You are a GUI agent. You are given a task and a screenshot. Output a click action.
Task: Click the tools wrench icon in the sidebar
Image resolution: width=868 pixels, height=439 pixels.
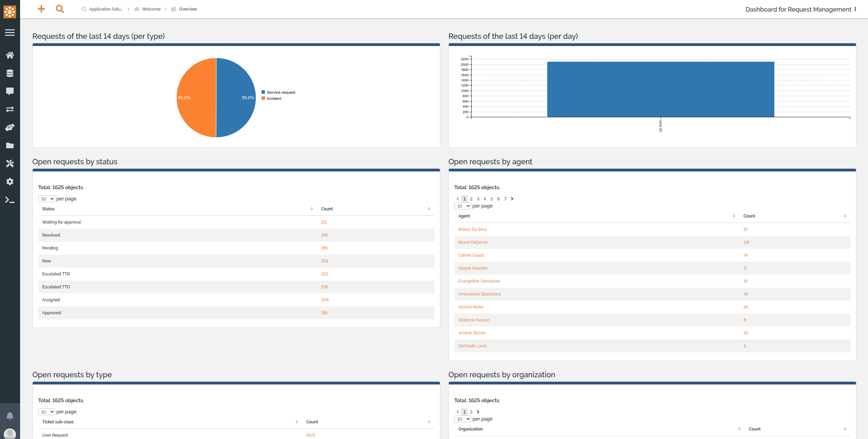tap(10, 164)
